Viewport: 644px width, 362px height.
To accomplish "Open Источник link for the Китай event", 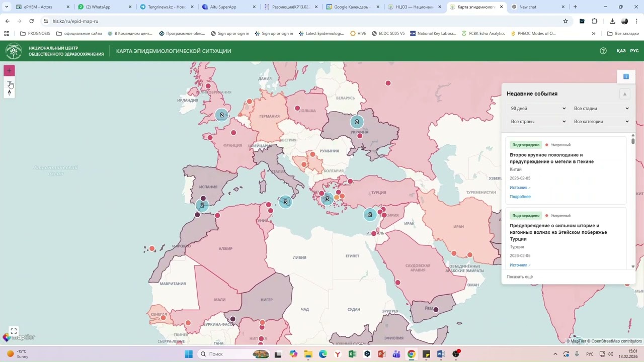I will pos(520,188).
